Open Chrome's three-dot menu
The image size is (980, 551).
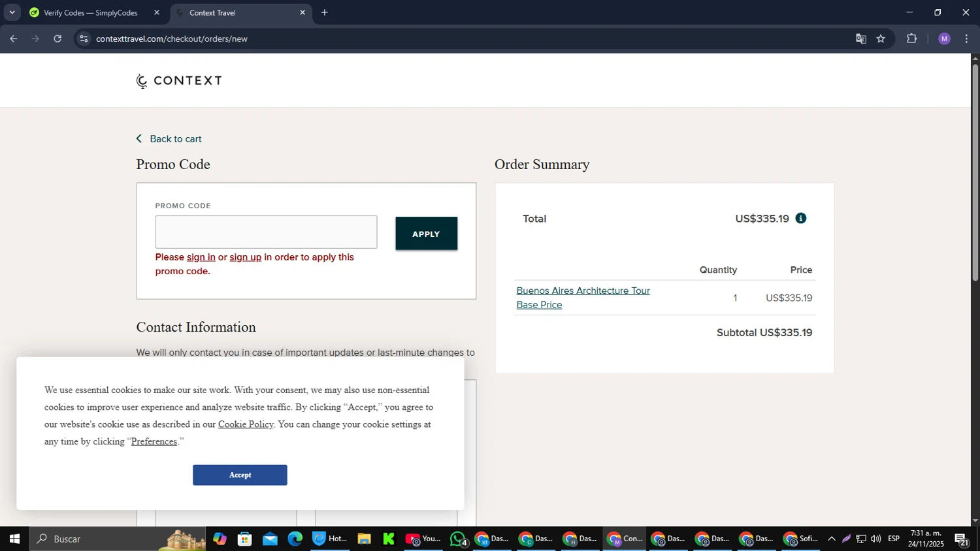tap(966, 39)
